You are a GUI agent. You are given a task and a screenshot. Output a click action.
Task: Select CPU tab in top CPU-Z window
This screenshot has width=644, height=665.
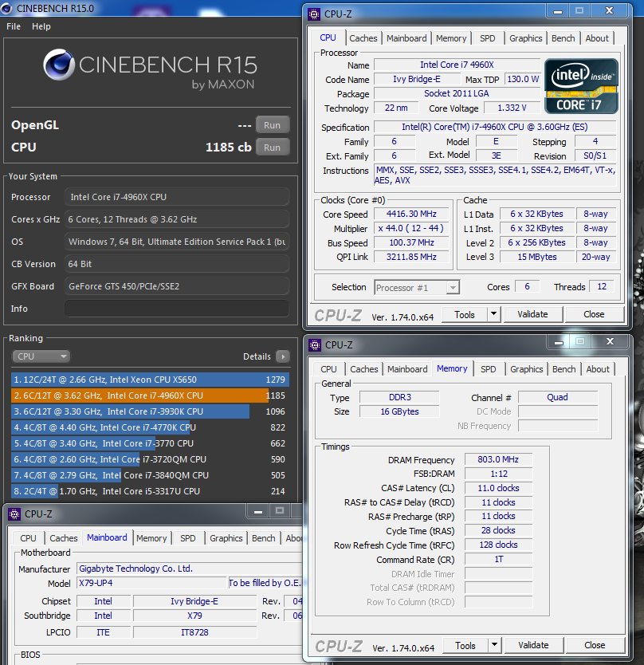click(328, 37)
